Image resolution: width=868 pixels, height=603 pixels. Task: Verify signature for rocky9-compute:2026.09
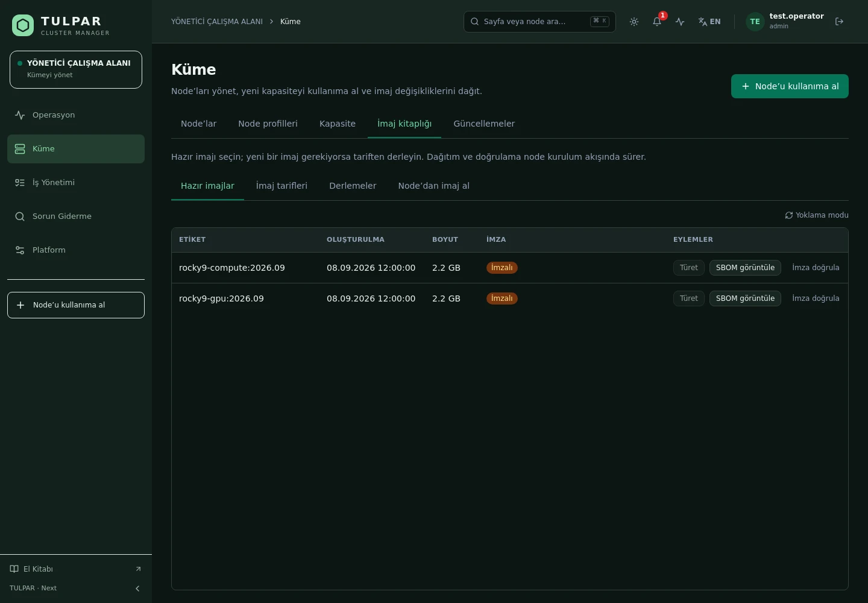pyautogui.click(x=816, y=268)
